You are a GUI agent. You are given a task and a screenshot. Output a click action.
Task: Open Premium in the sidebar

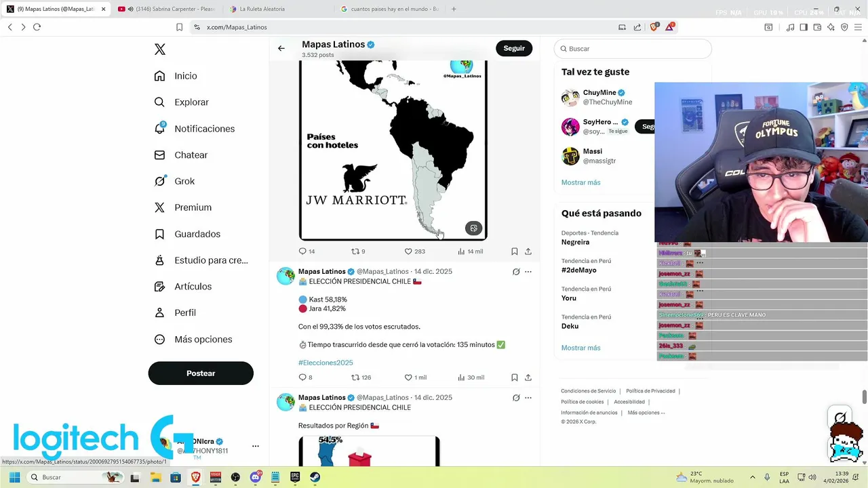[x=182, y=207]
